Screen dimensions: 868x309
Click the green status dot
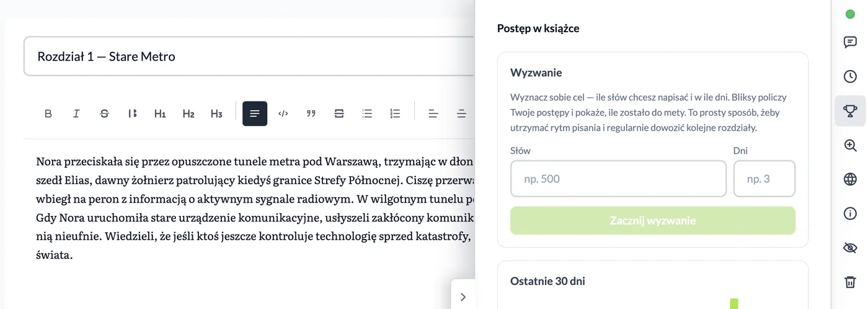point(850,14)
